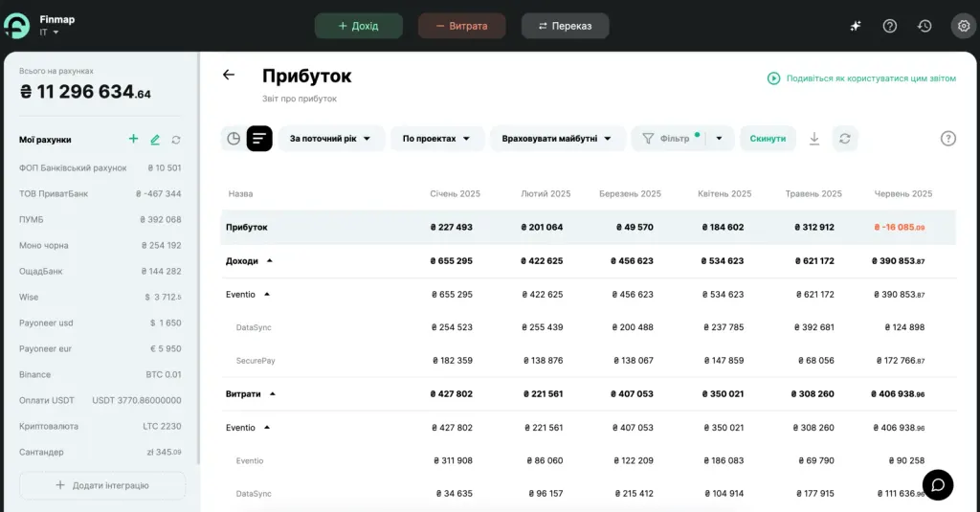980x512 pixels.
Task: Collapse the Eventio group under Доходи
Action: [267, 294]
